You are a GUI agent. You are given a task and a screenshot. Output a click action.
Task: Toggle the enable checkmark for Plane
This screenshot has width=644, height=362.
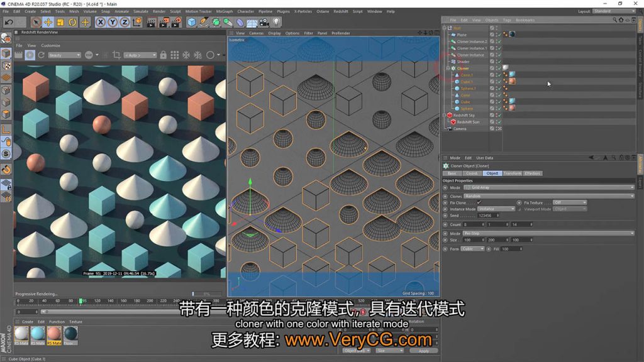(x=499, y=35)
